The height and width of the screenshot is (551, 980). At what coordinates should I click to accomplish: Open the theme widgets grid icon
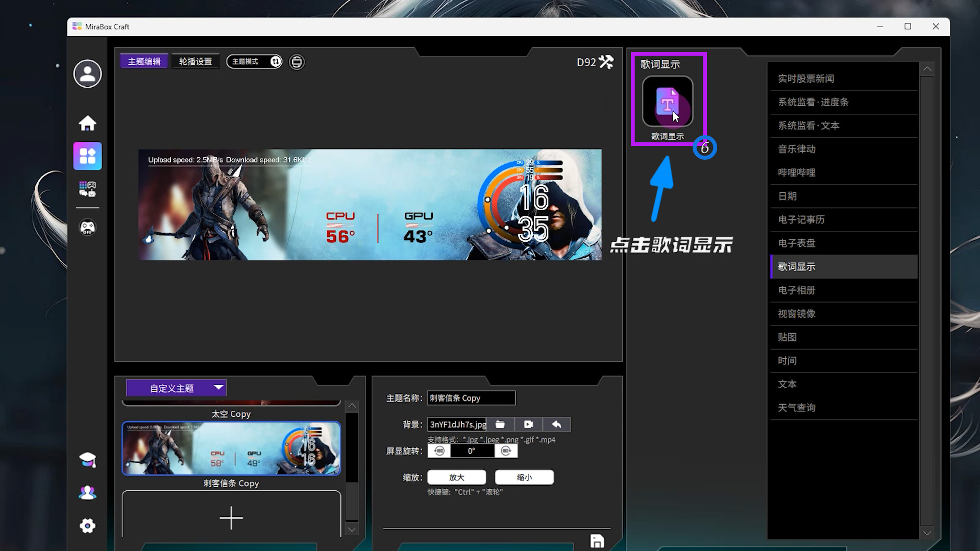coord(87,156)
